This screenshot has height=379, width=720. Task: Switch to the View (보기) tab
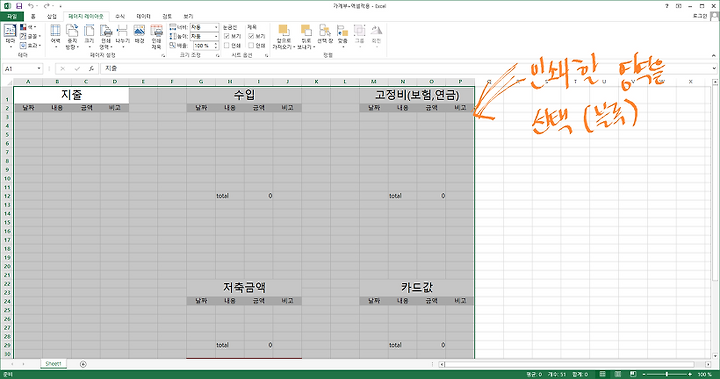tap(188, 17)
